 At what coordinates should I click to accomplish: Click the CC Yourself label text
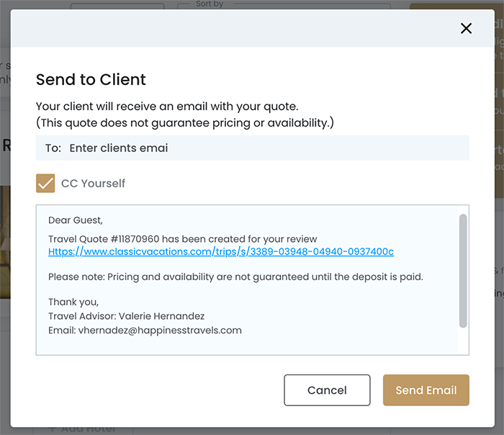coord(93,184)
